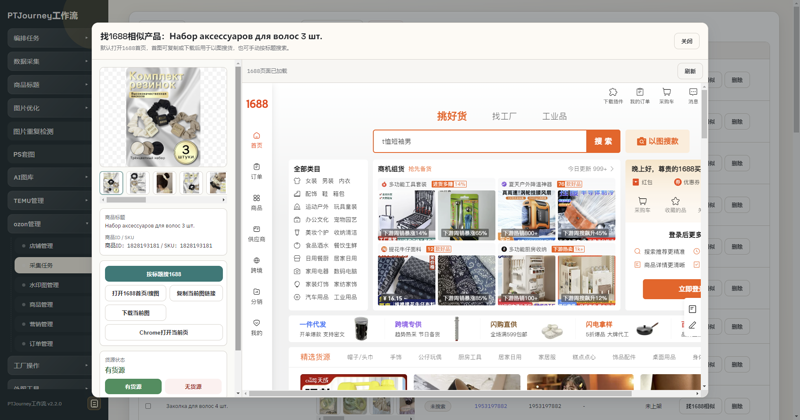
Task: Click the document icon beside the PTJourney version text
Action: 94,404
